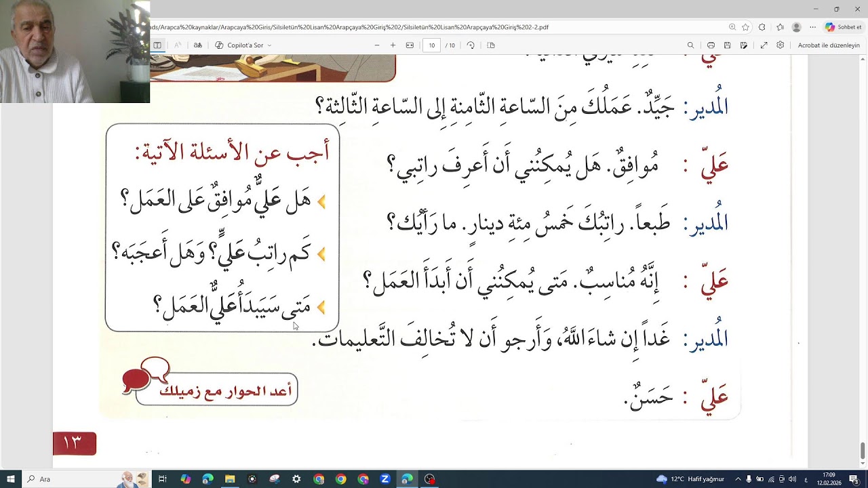Image resolution: width=868 pixels, height=488 pixels.
Task: Click the browser profile avatar
Action: point(796,27)
